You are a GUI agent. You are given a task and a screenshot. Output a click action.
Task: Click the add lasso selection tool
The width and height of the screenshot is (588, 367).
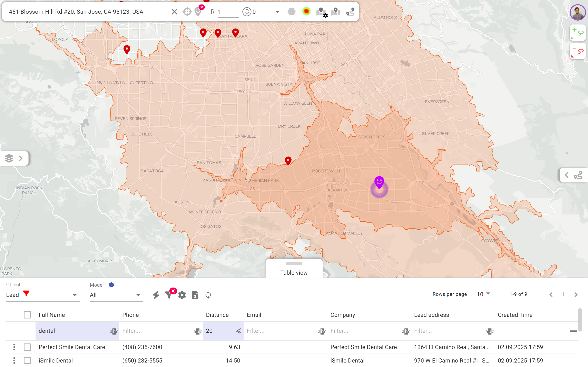[x=578, y=33]
